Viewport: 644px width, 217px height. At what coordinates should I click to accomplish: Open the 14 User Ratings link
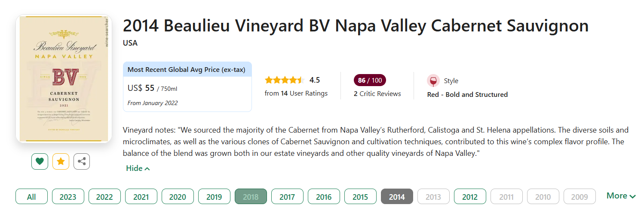click(x=296, y=93)
